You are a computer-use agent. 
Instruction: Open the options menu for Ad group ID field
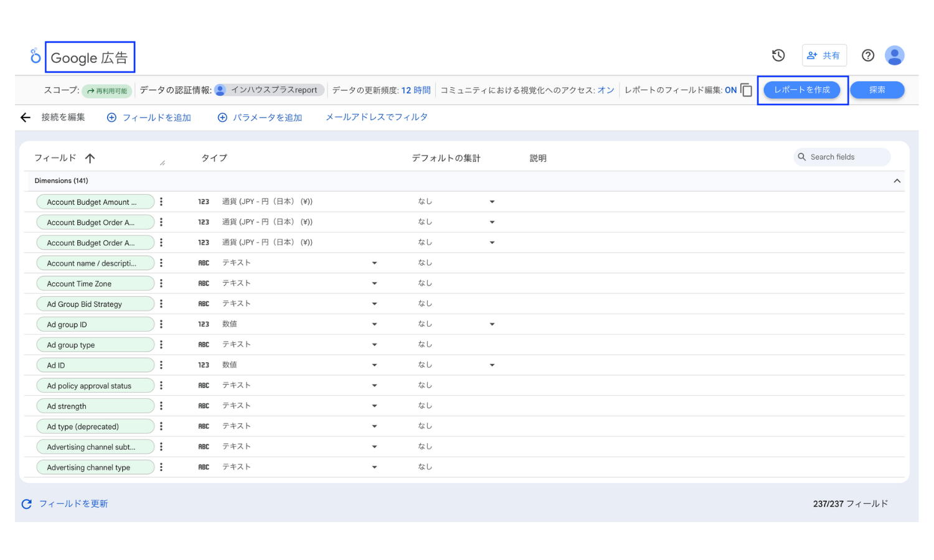pyautogui.click(x=161, y=324)
